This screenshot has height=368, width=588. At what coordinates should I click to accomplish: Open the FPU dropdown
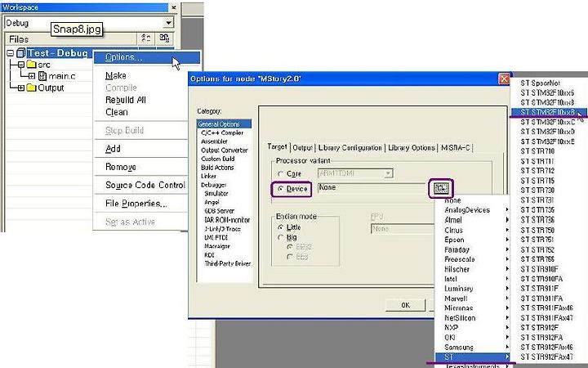[x=402, y=229]
